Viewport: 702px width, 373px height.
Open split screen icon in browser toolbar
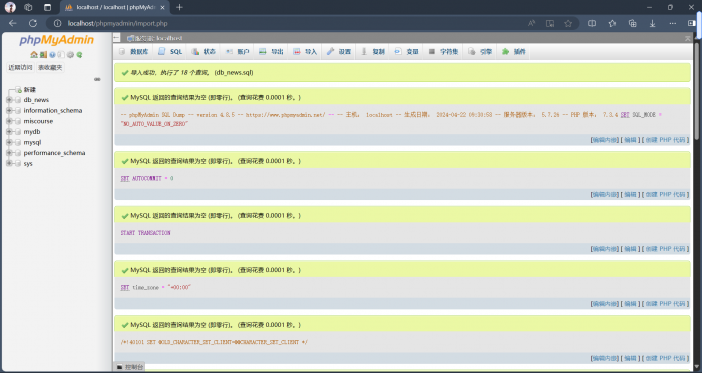pyautogui.click(x=592, y=23)
